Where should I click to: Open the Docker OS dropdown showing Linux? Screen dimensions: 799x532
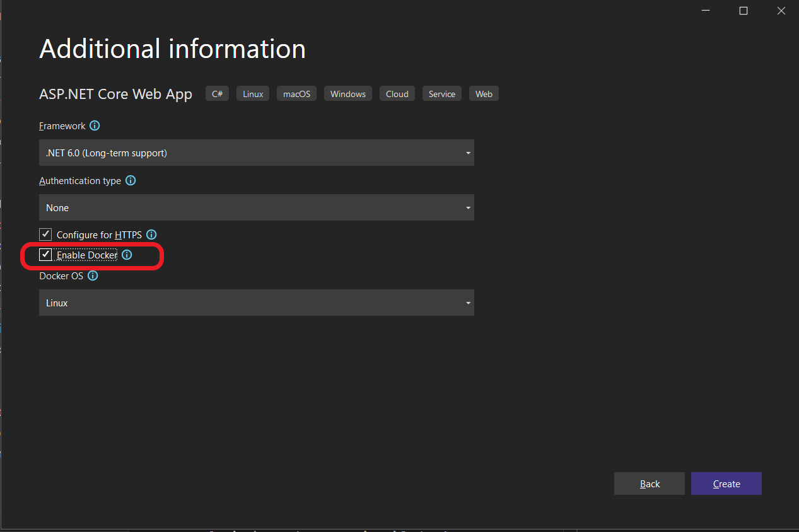coord(256,303)
